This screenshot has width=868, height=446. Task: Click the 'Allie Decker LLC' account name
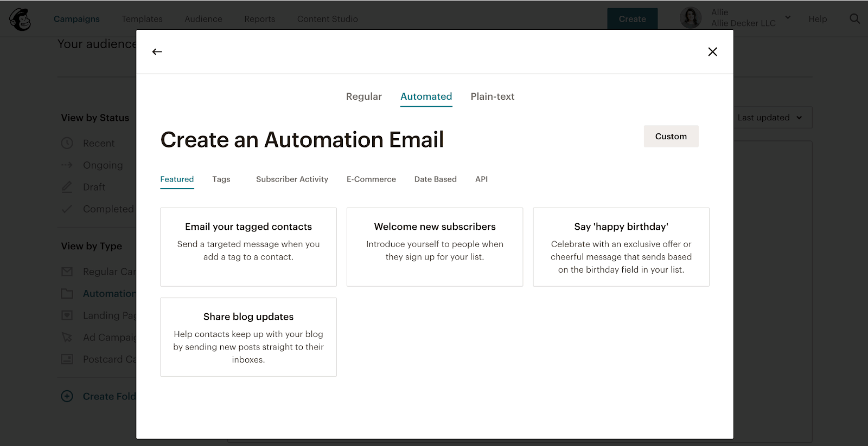pos(743,23)
